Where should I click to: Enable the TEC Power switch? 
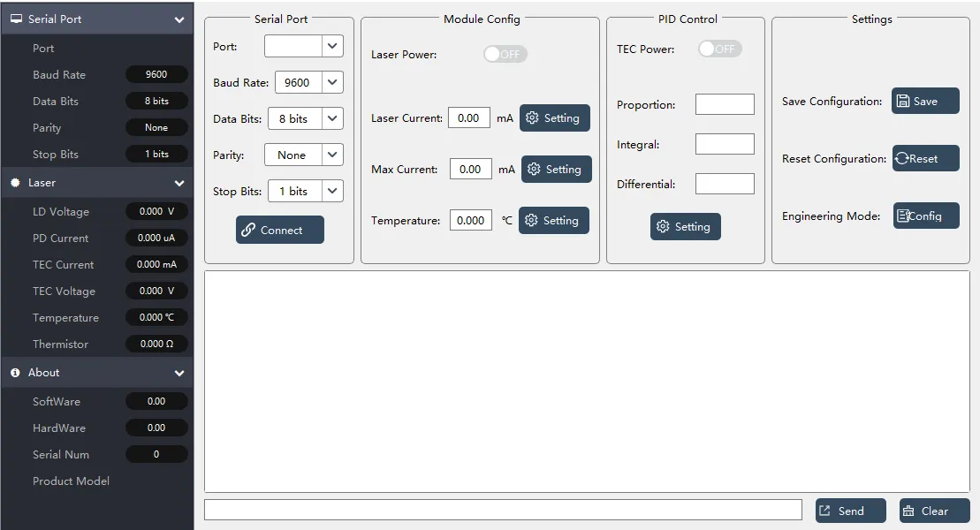coord(719,49)
